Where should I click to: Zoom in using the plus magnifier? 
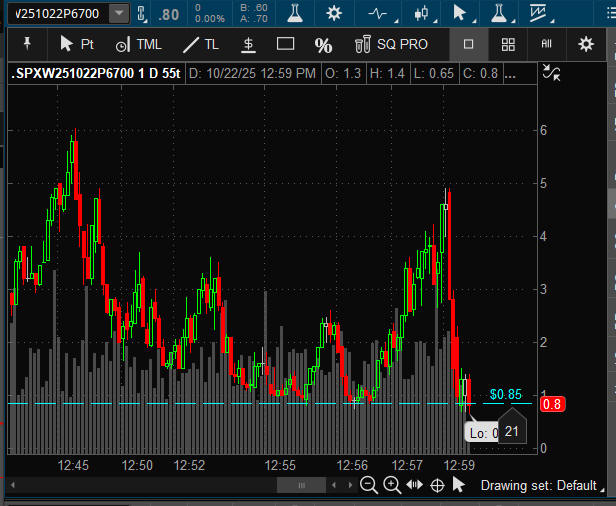tap(392, 485)
